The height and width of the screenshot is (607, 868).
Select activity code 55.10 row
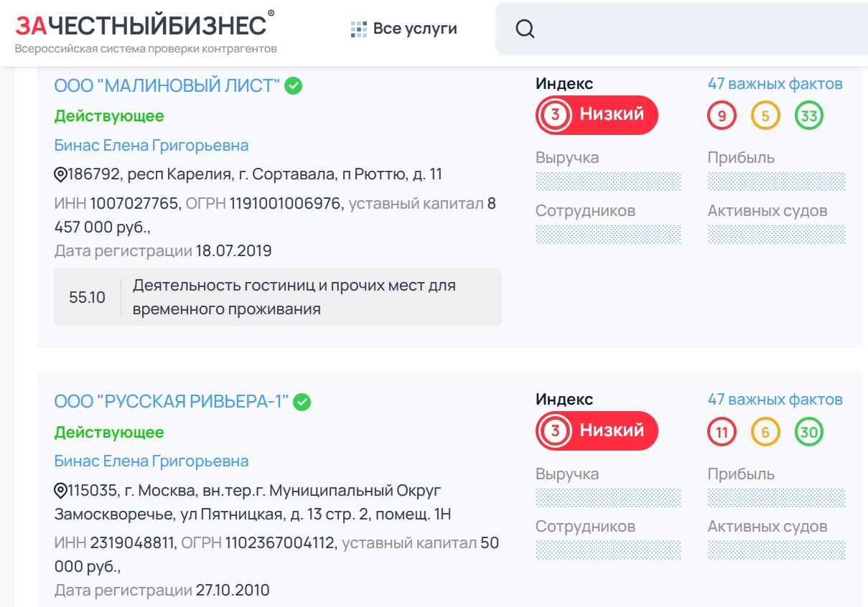[278, 297]
